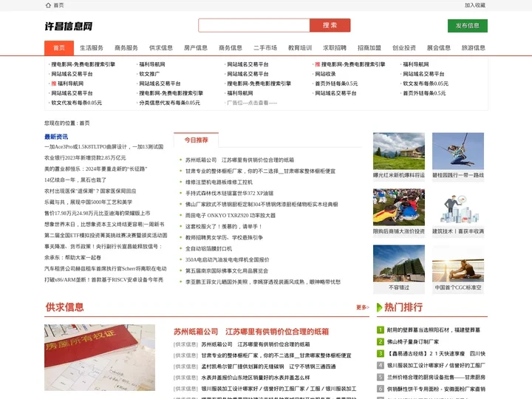Screen dimensions: 532x399
Task: Select the 首页 navigation tab
Action: pos(59,48)
